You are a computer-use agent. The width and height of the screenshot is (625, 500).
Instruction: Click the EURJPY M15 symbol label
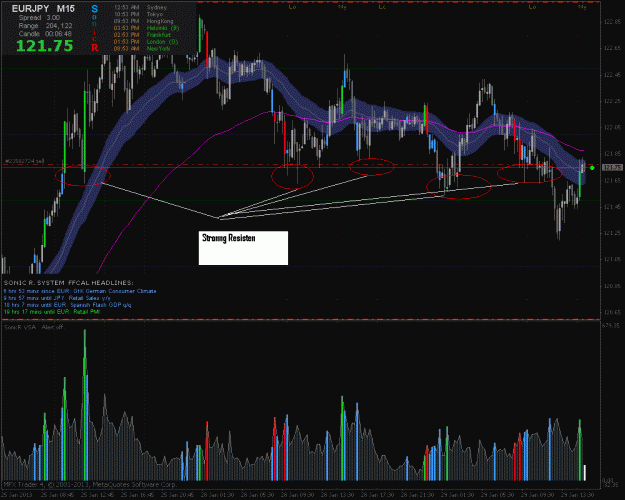tap(43, 8)
